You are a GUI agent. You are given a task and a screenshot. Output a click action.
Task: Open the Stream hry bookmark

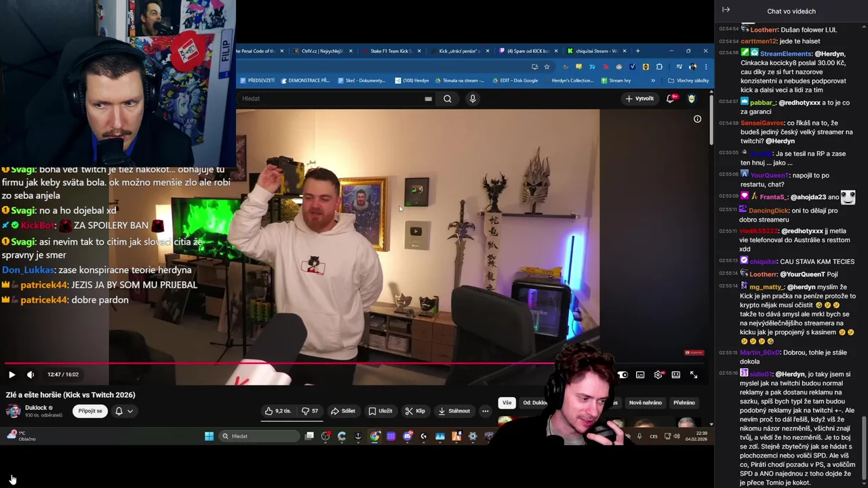616,81
